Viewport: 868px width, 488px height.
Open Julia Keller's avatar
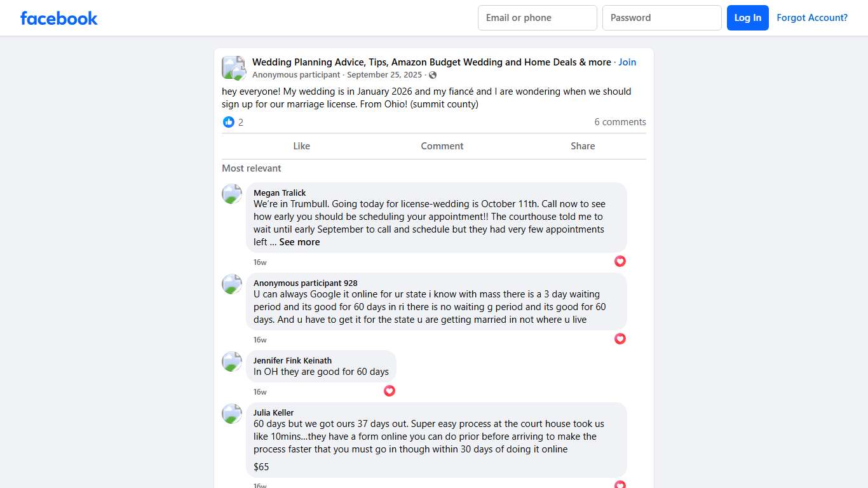[x=232, y=414]
